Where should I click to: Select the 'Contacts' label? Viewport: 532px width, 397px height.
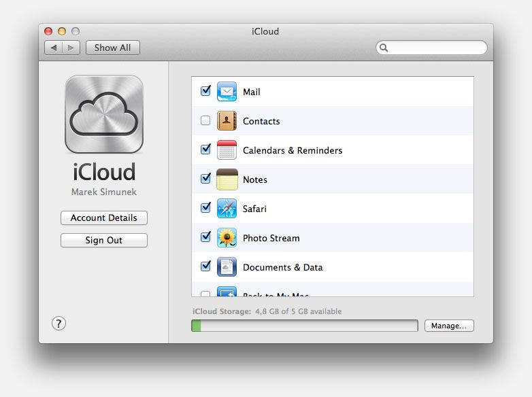(x=261, y=121)
